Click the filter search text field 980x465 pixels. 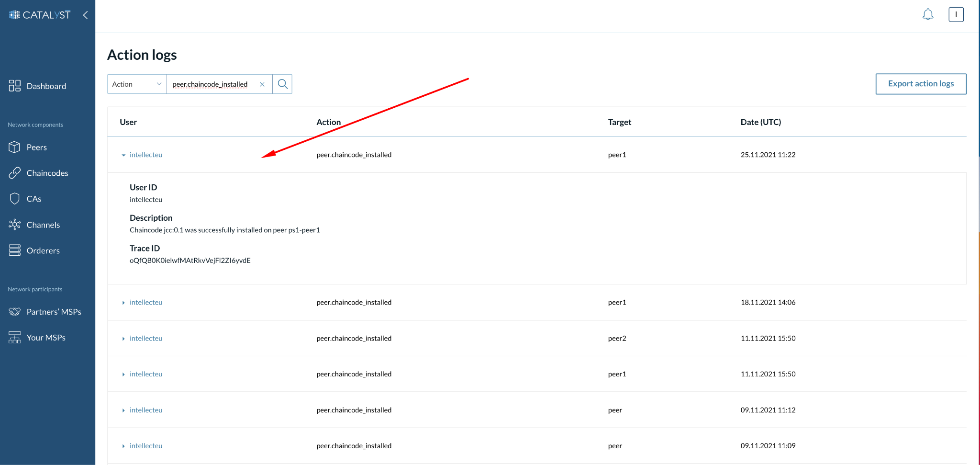(x=213, y=84)
